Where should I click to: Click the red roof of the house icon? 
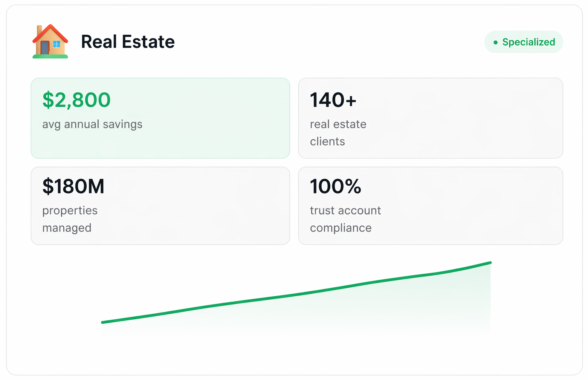point(50,31)
